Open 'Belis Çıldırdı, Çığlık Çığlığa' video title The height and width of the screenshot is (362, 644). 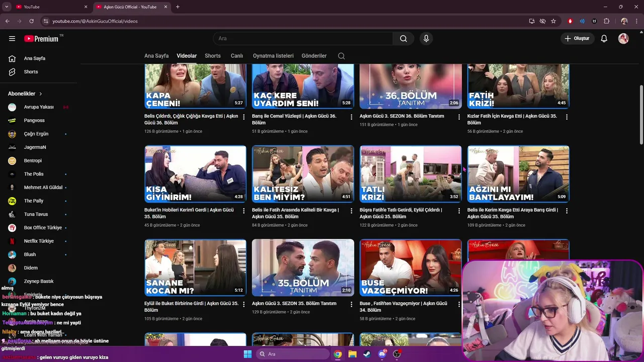point(191,119)
